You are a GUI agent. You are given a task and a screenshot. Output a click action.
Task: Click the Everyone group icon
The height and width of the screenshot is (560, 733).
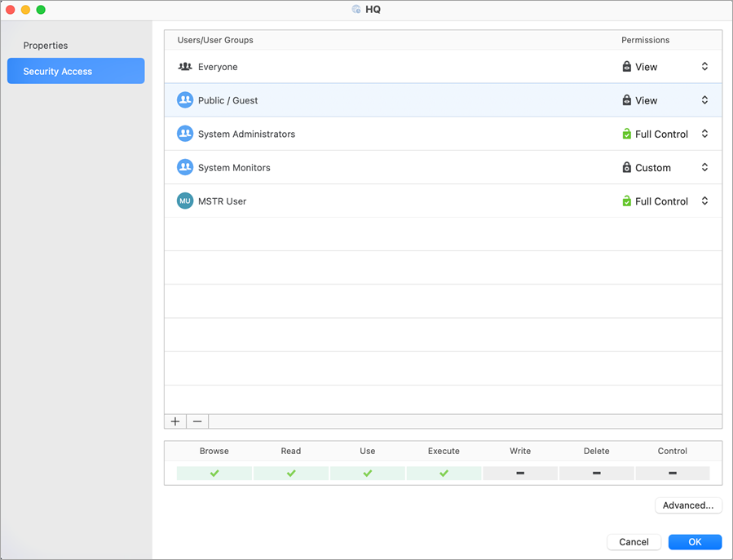(185, 67)
